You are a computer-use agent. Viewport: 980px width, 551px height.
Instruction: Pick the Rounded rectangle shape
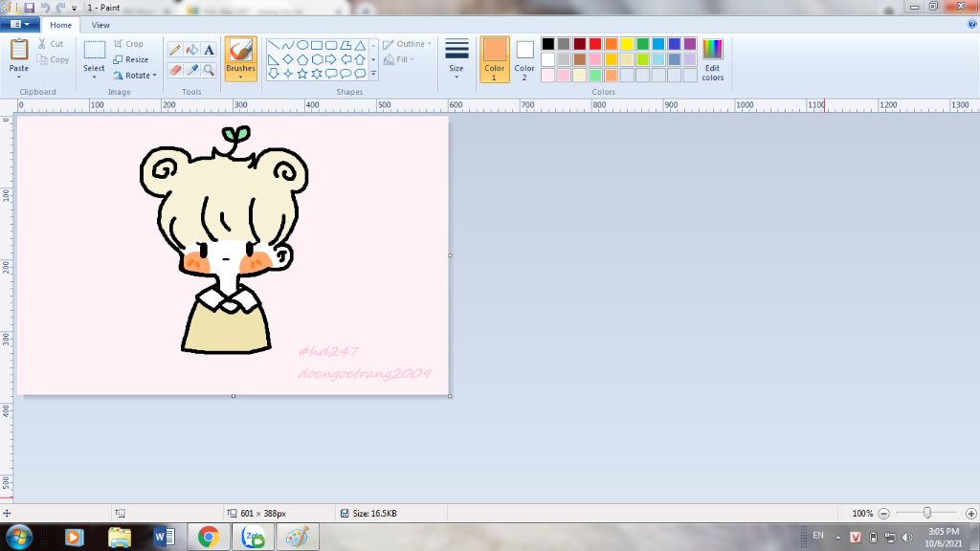coord(330,45)
